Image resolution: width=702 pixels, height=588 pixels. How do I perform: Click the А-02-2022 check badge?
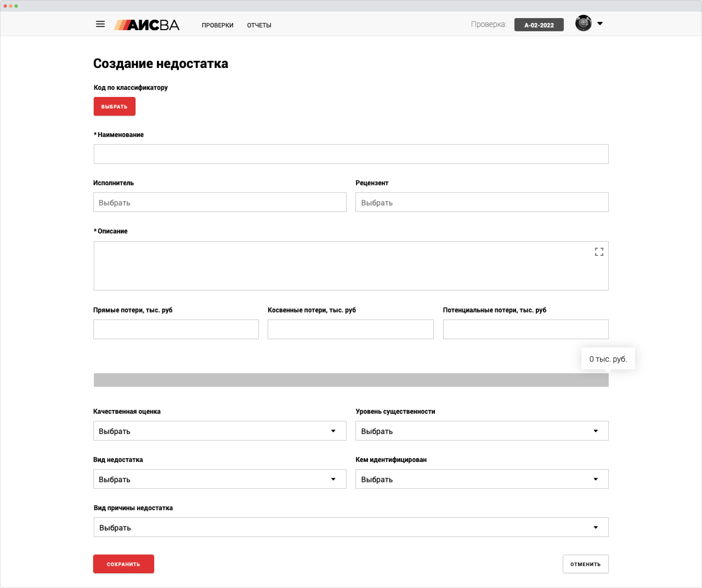[x=539, y=25]
